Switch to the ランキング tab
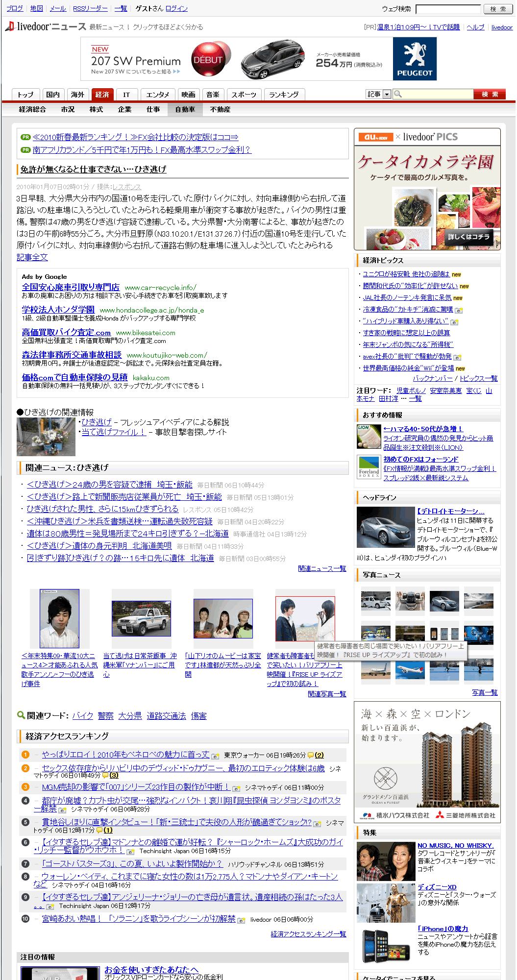 click(284, 95)
